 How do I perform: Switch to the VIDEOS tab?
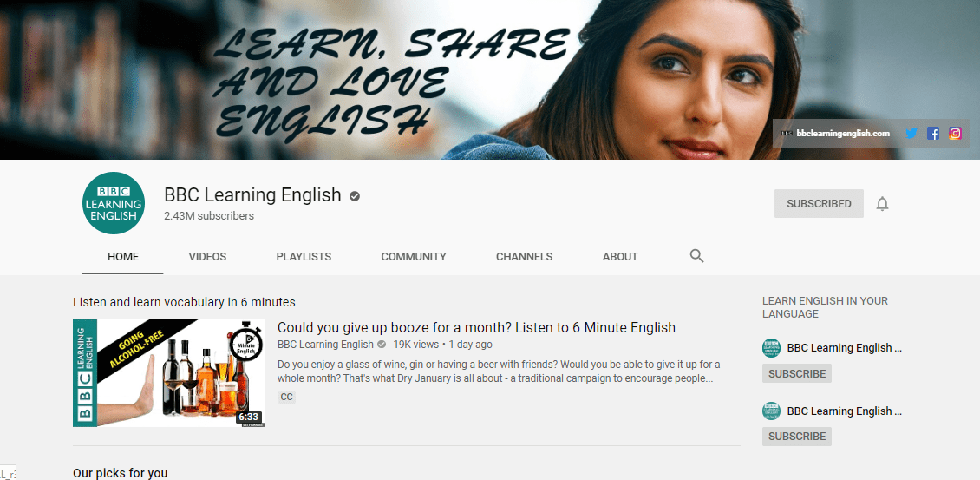coord(207,257)
